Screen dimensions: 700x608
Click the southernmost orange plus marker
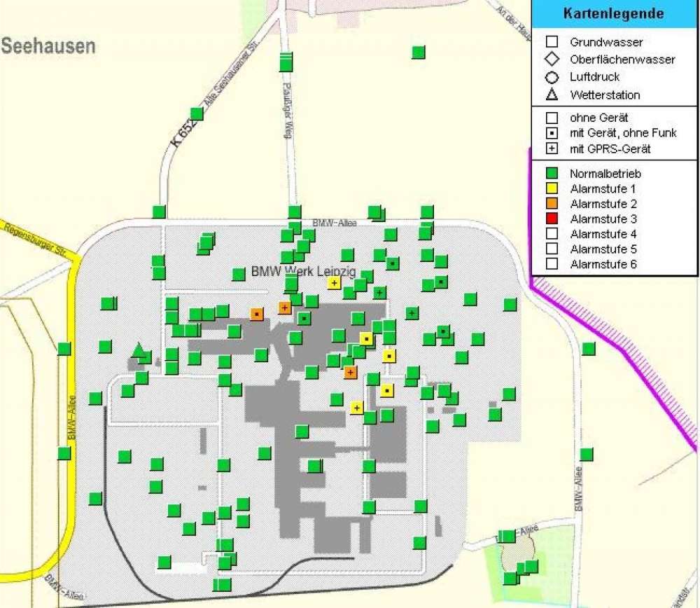351,372
